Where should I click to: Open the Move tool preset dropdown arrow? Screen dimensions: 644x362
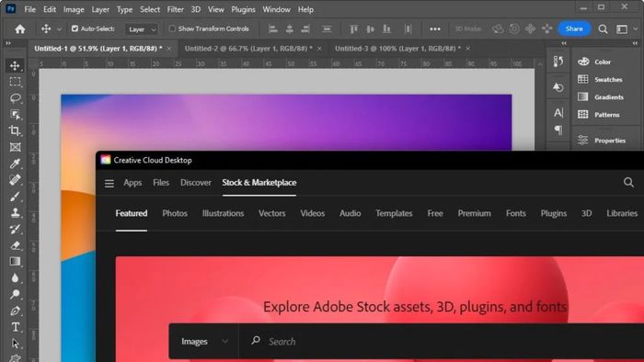point(59,29)
